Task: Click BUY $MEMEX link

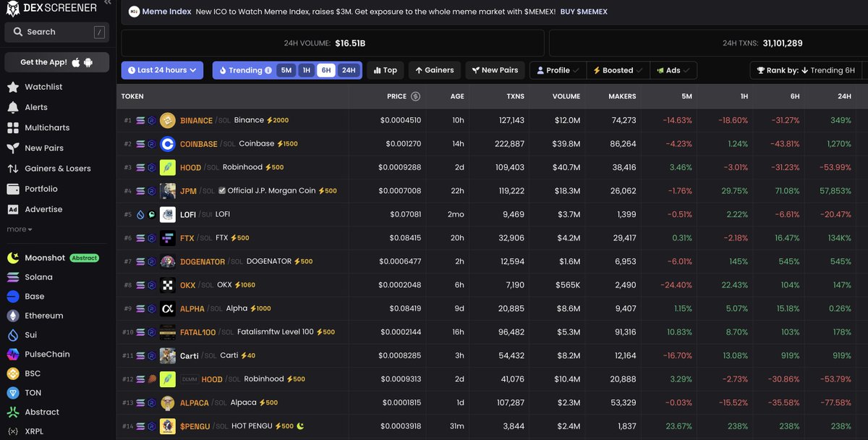Action: (584, 12)
